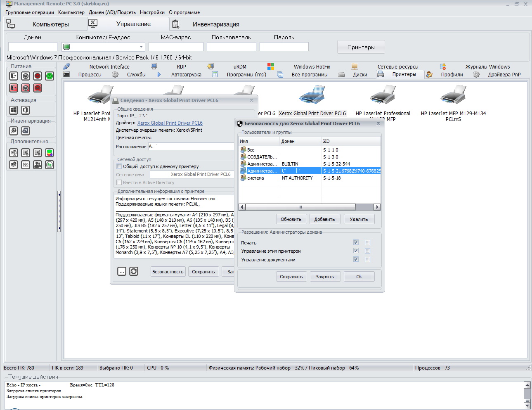Click the large Принтеры button at top
This screenshot has height=410, width=532.
(361, 47)
